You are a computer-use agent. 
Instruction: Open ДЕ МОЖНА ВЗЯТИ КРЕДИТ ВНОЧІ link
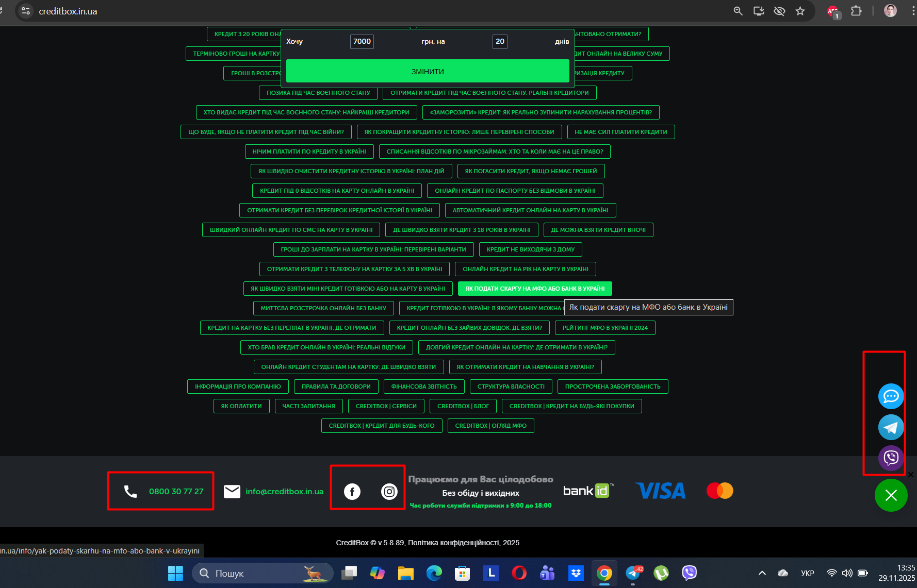click(598, 230)
